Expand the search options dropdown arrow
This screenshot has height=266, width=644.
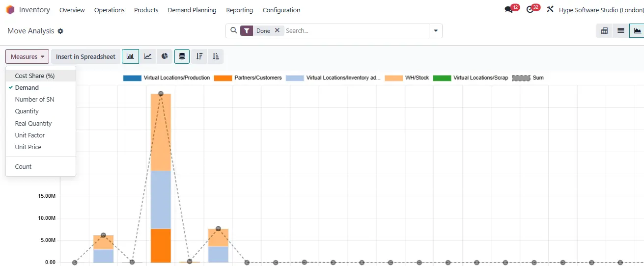tap(435, 30)
